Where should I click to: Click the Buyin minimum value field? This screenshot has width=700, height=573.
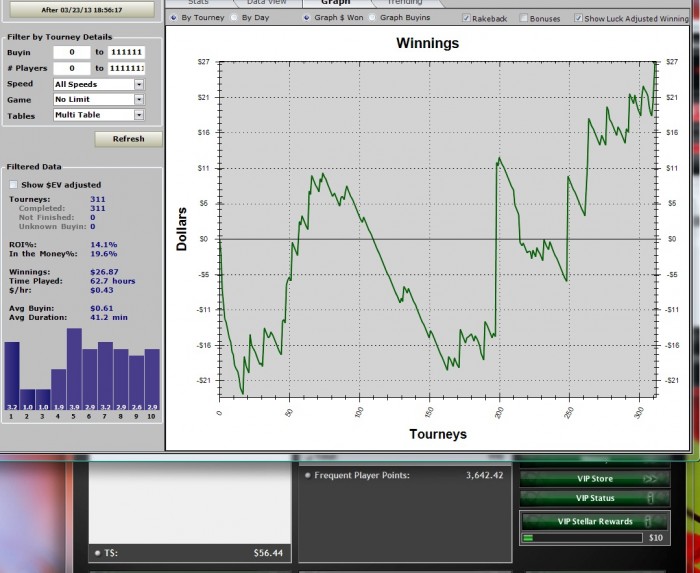(x=72, y=52)
